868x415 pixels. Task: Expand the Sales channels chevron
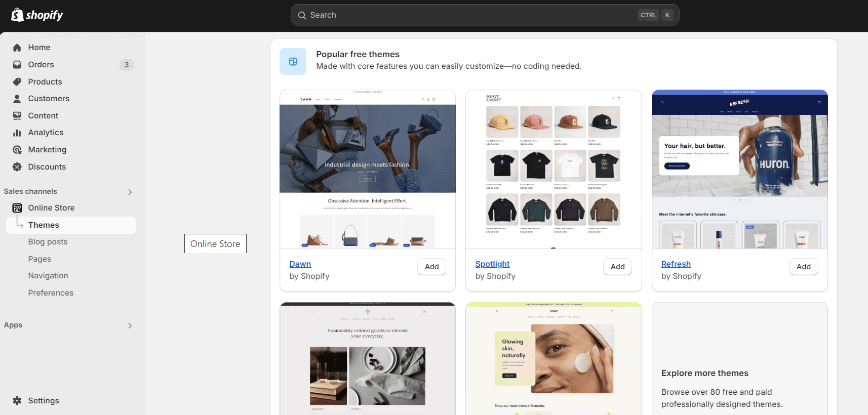(x=130, y=192)
